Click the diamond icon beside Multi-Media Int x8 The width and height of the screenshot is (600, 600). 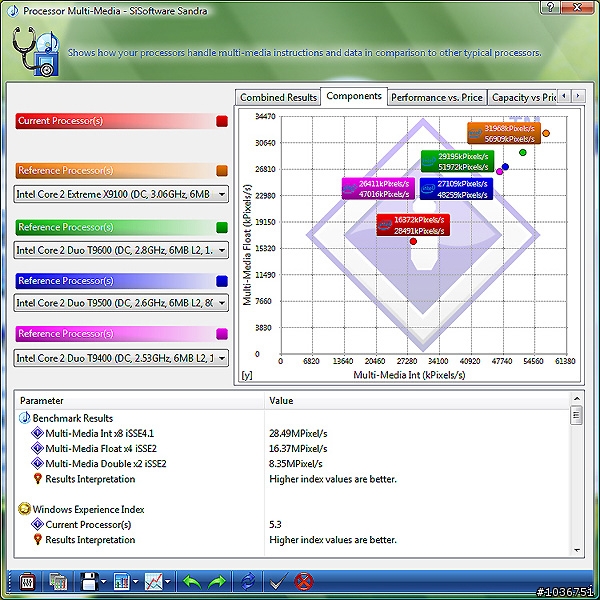(37, 433)
